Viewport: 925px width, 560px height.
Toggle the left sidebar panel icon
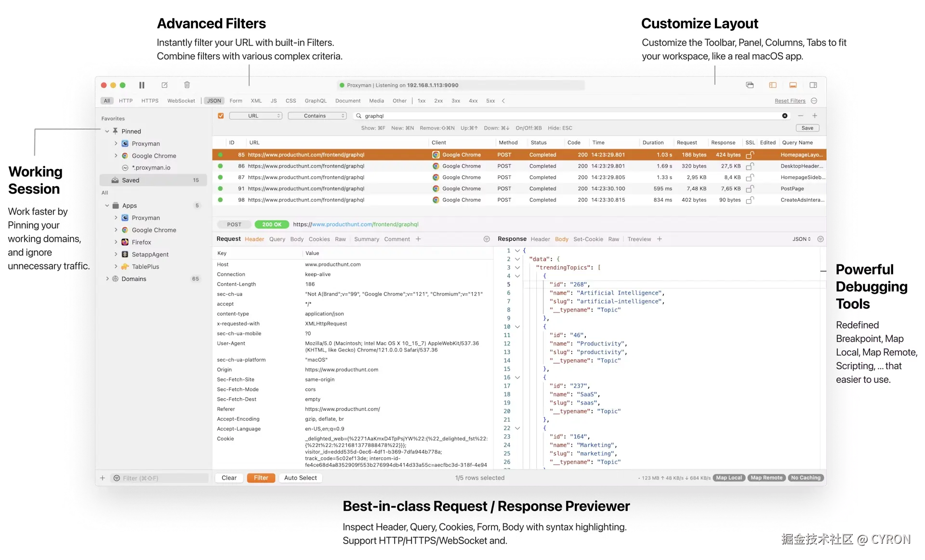tap(773, 85)
